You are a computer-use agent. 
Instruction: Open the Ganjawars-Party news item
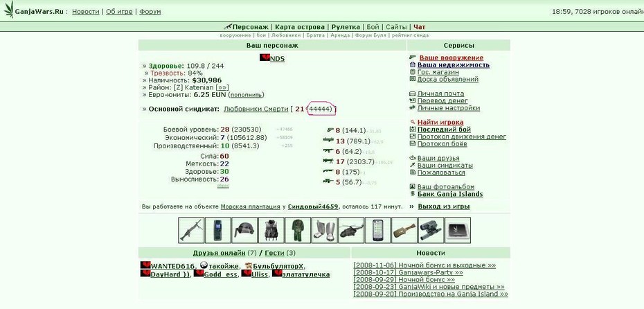pos(409,272)
